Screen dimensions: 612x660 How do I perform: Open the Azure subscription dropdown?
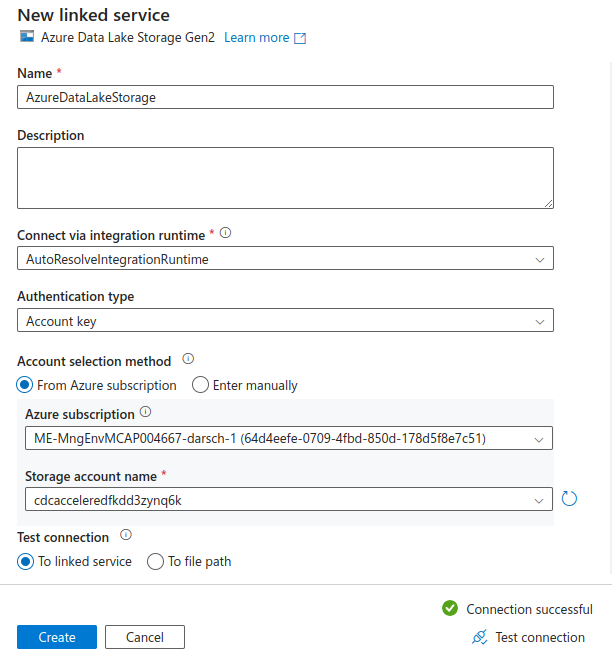coord(289,438)
